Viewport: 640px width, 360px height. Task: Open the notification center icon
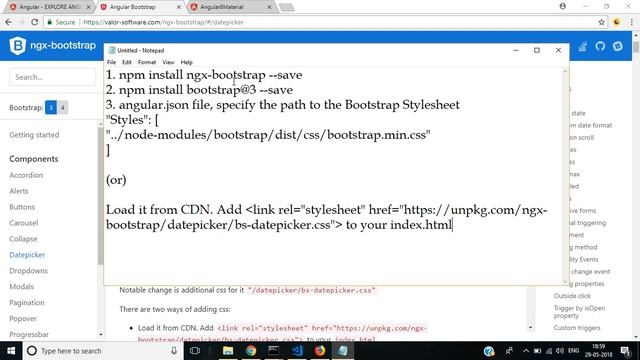click(625, 351)
